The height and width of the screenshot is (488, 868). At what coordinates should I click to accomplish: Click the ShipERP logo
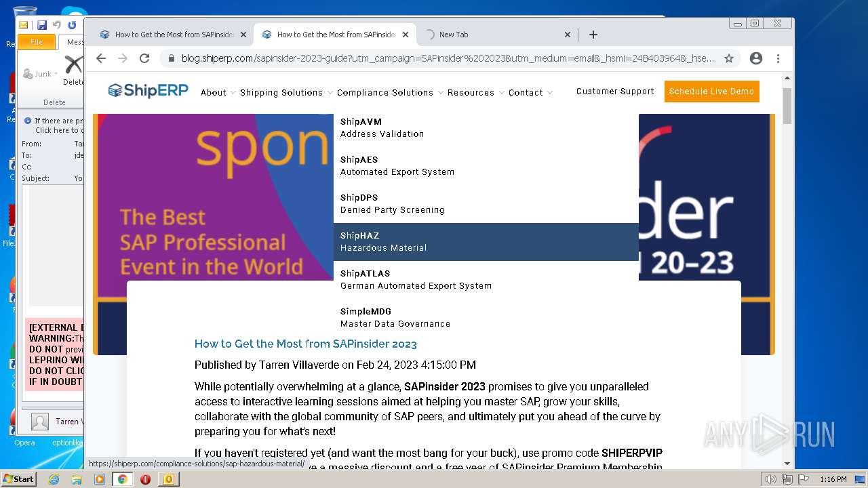click(x=148, y=90)
